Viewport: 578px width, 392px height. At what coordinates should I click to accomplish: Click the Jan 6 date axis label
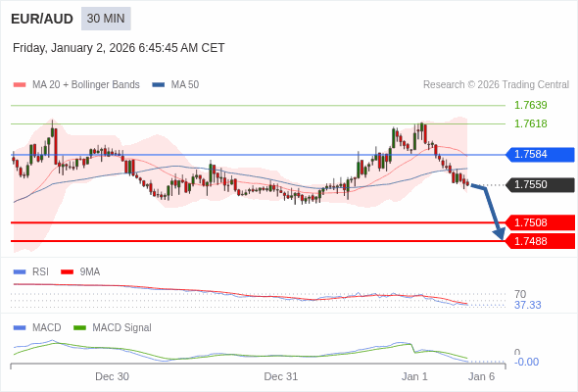click(x=481, y=376)
